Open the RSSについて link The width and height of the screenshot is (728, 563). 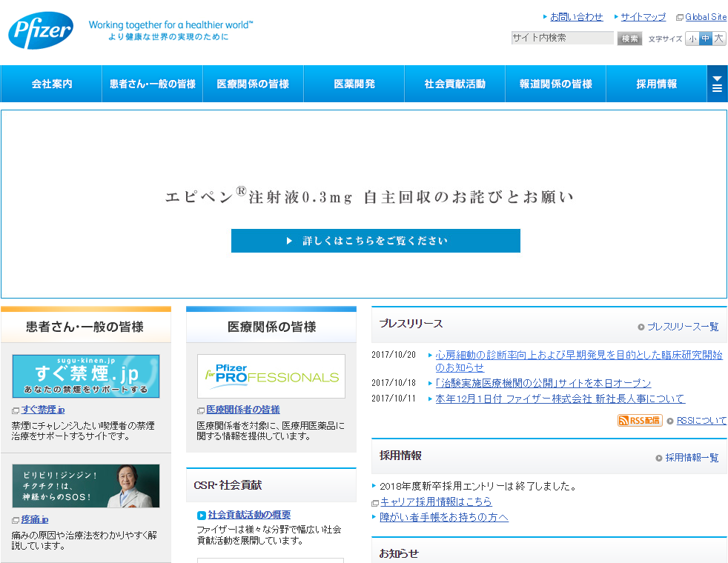coord(701,421)
